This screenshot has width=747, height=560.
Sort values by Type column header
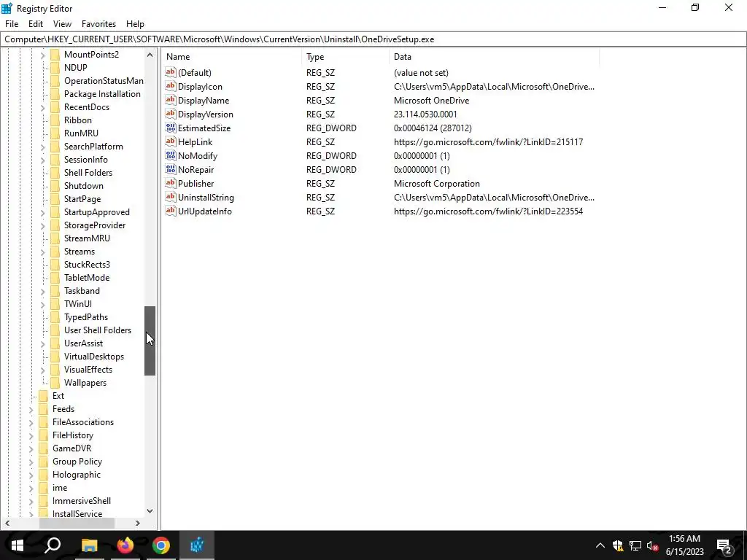pos(345,57)
